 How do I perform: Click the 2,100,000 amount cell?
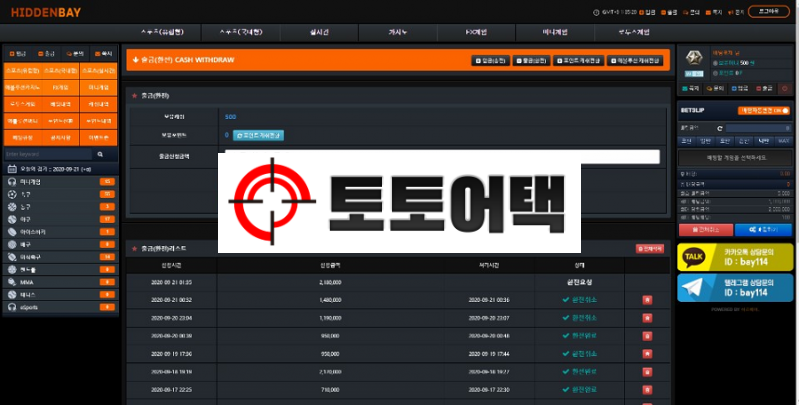pos(330,282)
